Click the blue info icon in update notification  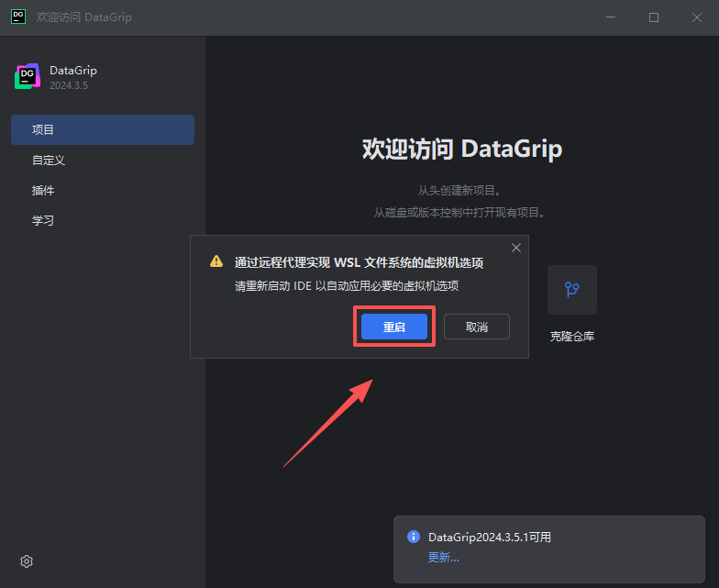[413, 537]
